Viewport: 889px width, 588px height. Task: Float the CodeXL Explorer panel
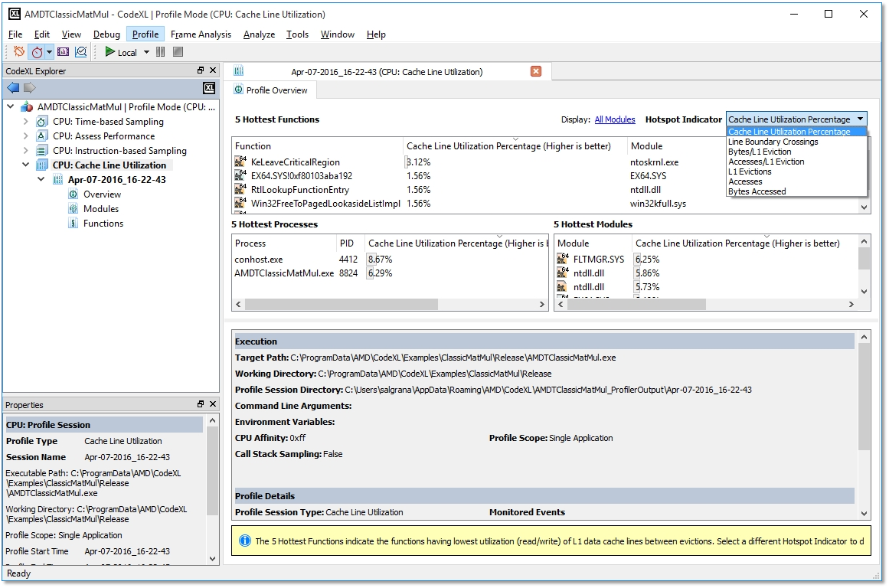point(200,70)
